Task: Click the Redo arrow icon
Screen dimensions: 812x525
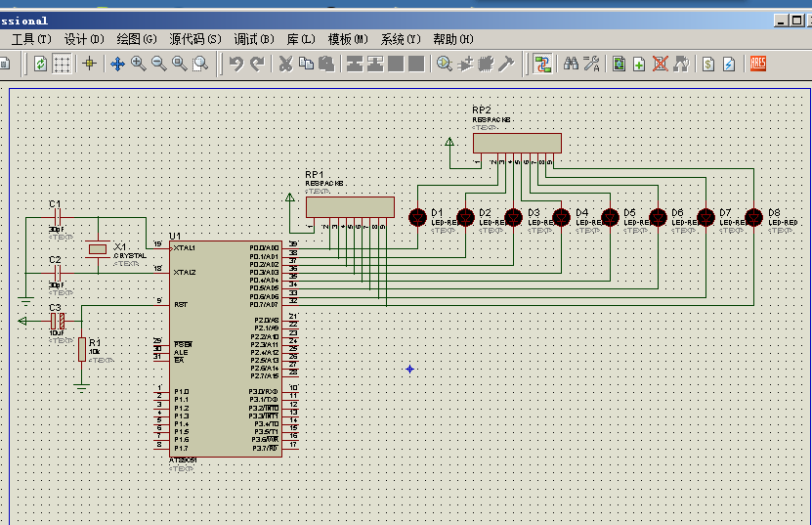Action: (257, 65)
